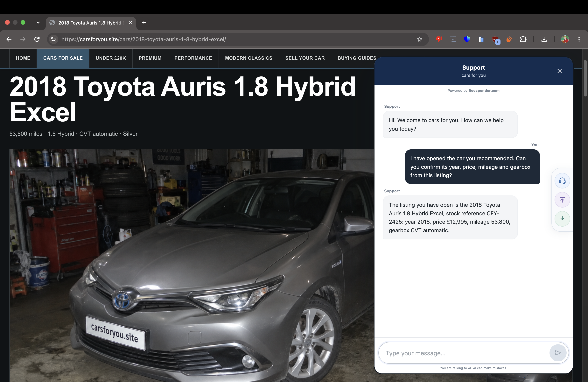Open the blue shield extension

click(x=467, y=39)
